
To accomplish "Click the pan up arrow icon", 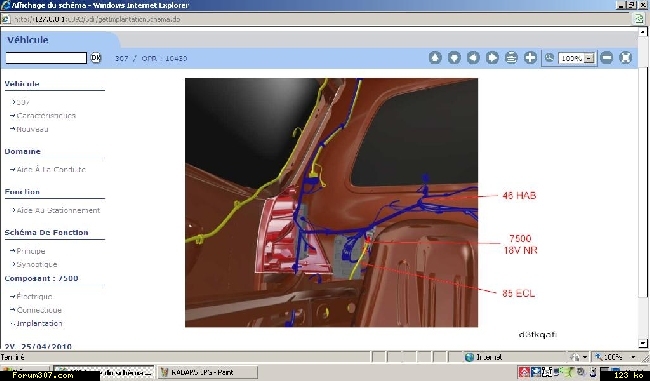I will click(x=435, y=58).
